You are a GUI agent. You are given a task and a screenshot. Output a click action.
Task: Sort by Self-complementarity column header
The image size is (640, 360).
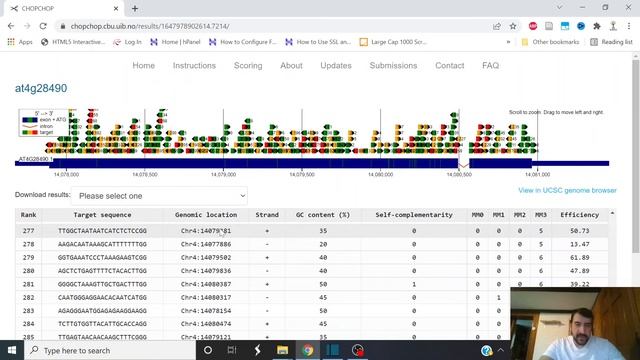(414, 215)
